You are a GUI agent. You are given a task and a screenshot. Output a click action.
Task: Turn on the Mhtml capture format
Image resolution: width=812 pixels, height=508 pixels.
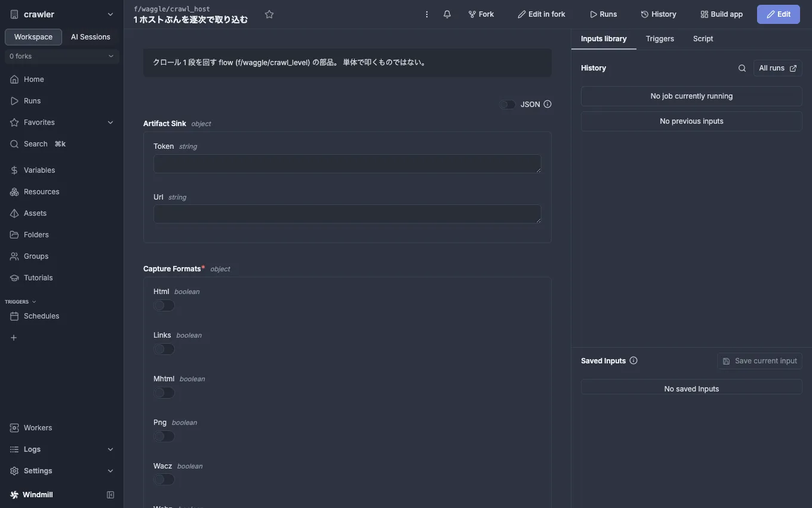pyautogui.click(x=164, y=393)
